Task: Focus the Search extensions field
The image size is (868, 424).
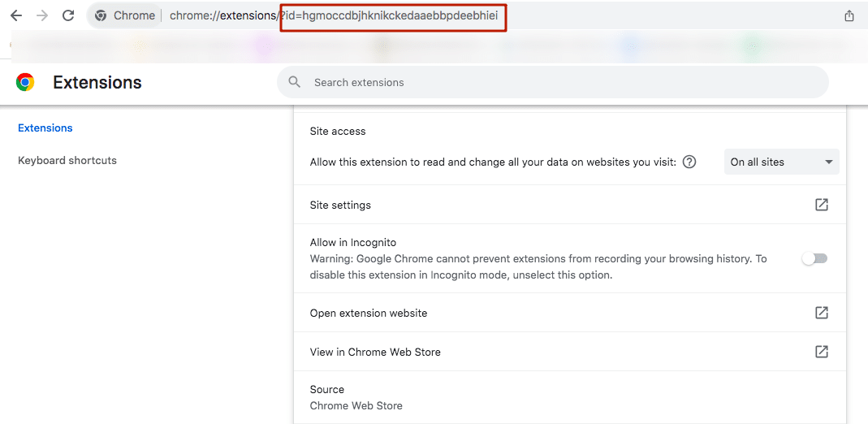Action: [x=560, y=82]
